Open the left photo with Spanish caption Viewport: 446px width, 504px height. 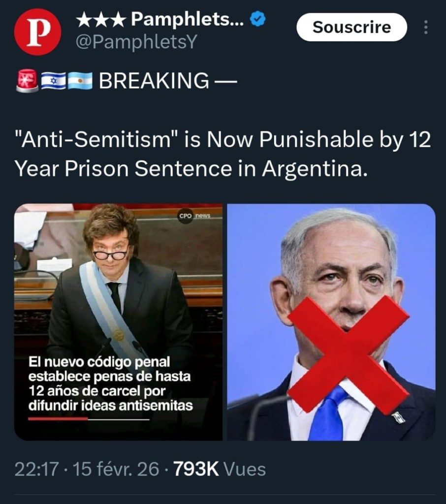[118, 322]
